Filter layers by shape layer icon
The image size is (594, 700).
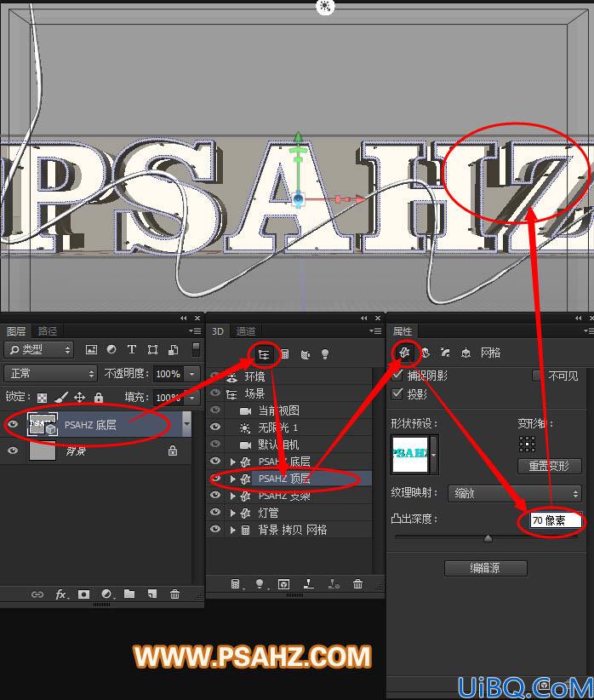(152, 349)
